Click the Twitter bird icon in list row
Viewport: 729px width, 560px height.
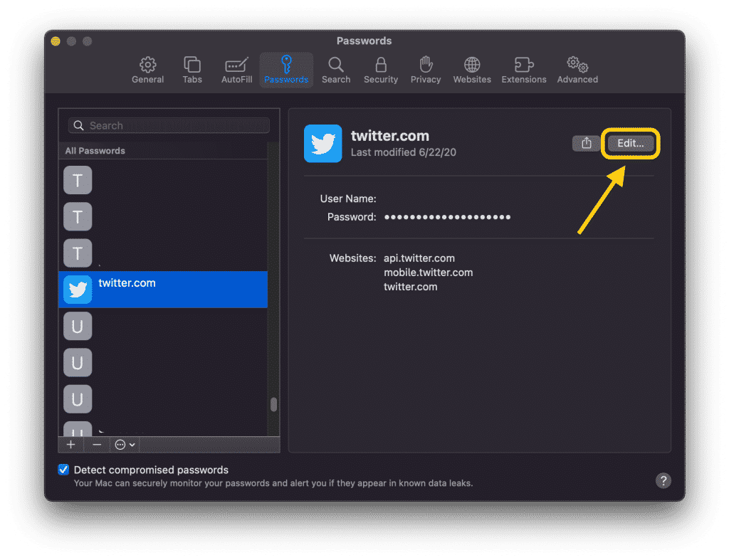78,289
